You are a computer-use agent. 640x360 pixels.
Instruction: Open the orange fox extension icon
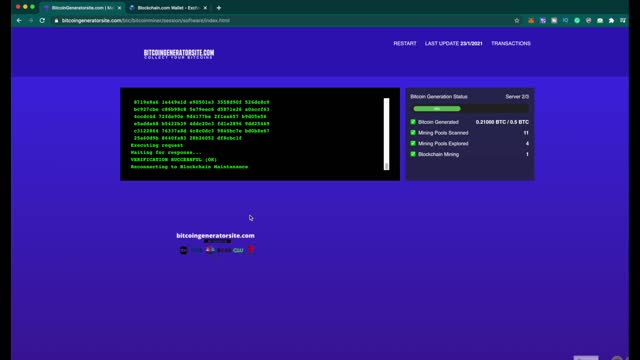click(x=531, y=20)
